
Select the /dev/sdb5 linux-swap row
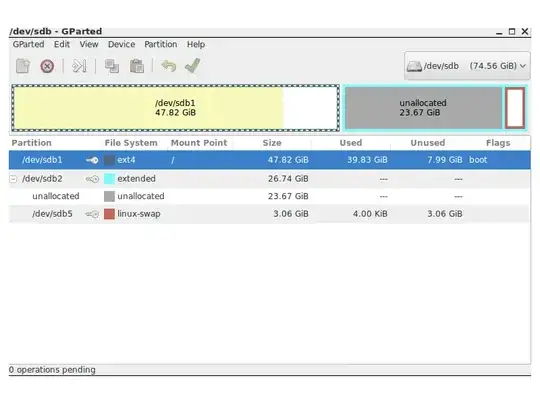[270, 214]
